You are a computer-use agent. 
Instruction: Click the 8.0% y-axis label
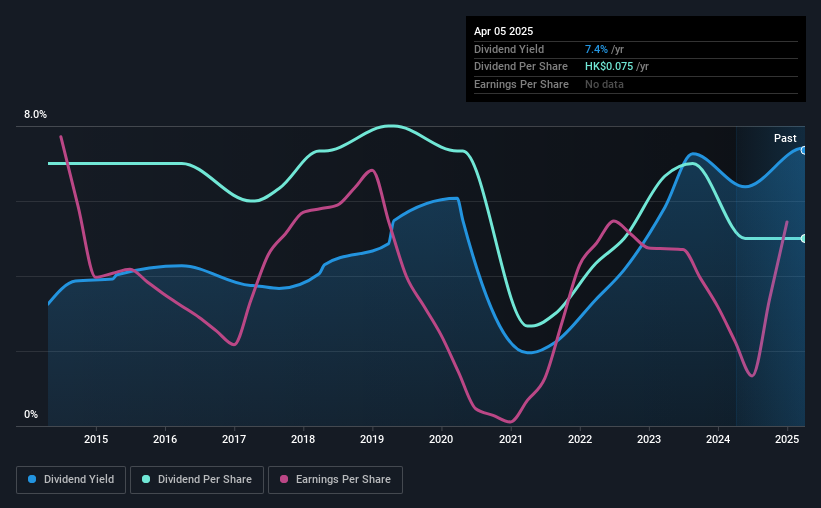pyautogui.click(x=35, y=114)
